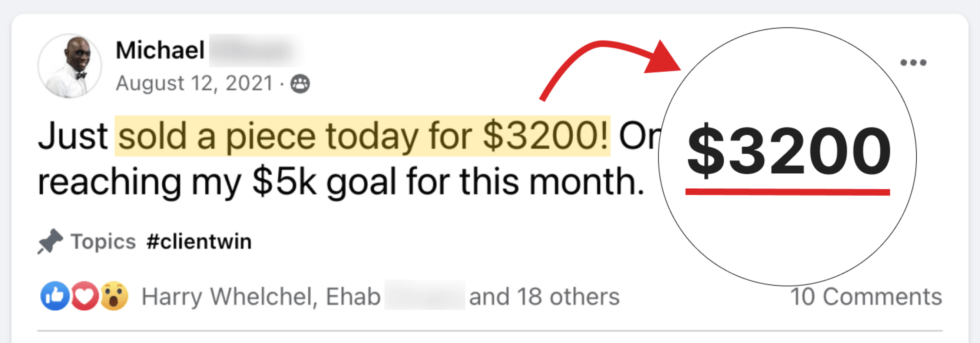Image resolution: width=980 pixels, height=343 pixels.
Task: Click the red heart Love reaction icon
Action: 85,296
